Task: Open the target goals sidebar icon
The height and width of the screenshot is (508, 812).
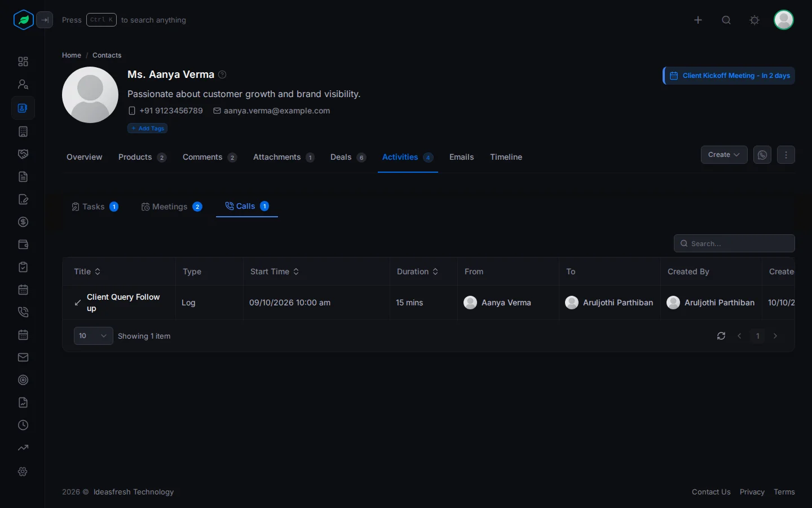Action: click(23, 380)
